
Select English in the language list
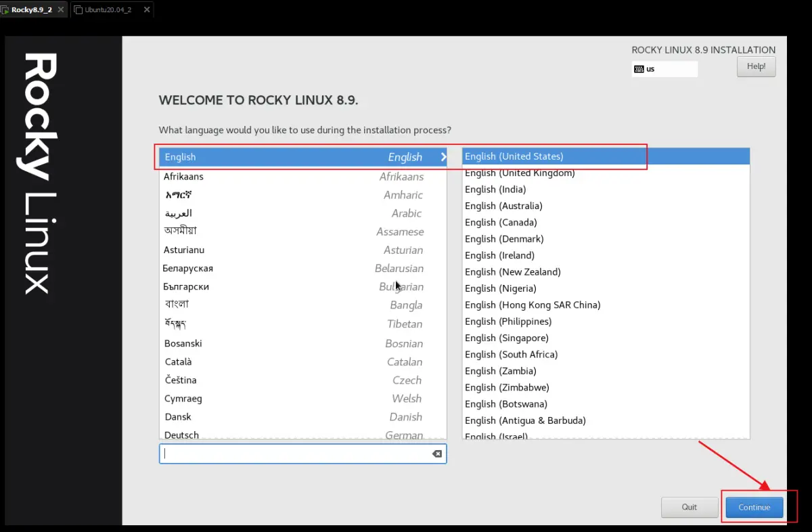coord(303,157)
